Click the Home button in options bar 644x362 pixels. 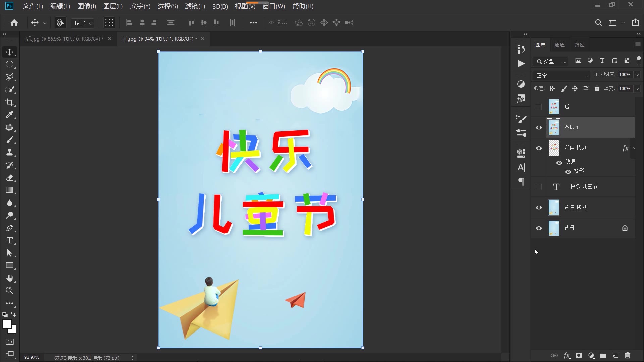click(x=14, y=22)
